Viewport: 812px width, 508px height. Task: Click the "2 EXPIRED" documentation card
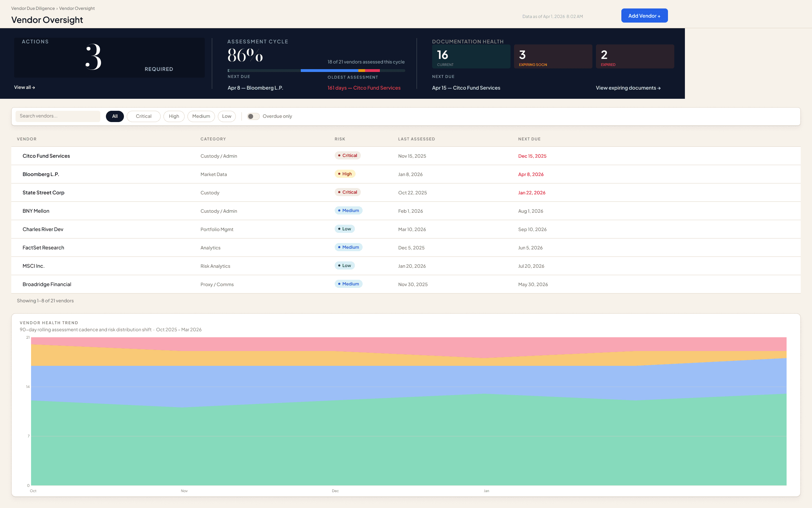pos(634,56)
